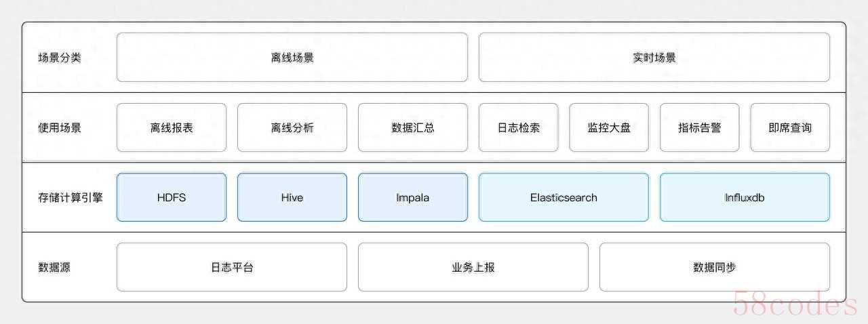Select the 业务上报 data source box
The height and width of the screenshot is (324, 868).
coord(473,267)
